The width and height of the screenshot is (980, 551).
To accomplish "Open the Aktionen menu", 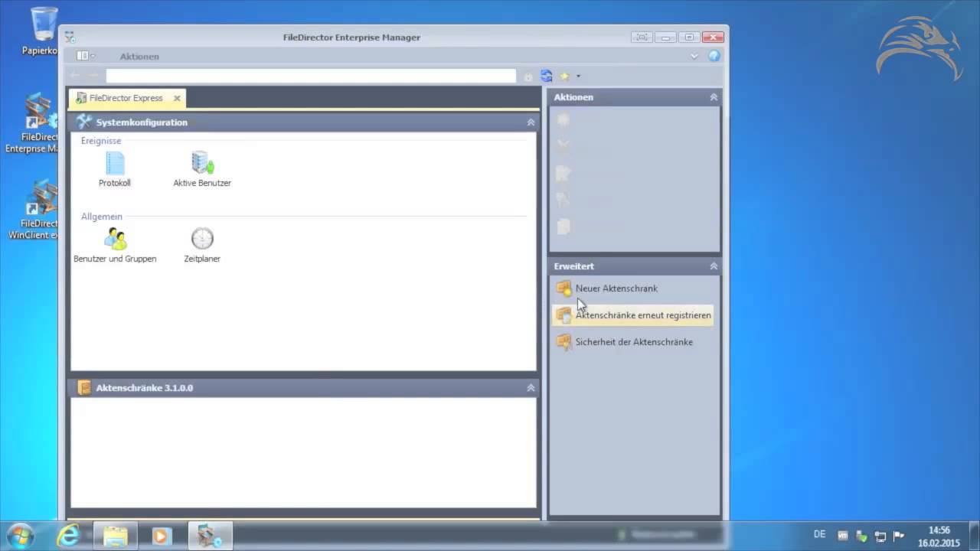I will click(x=139, y=57).
